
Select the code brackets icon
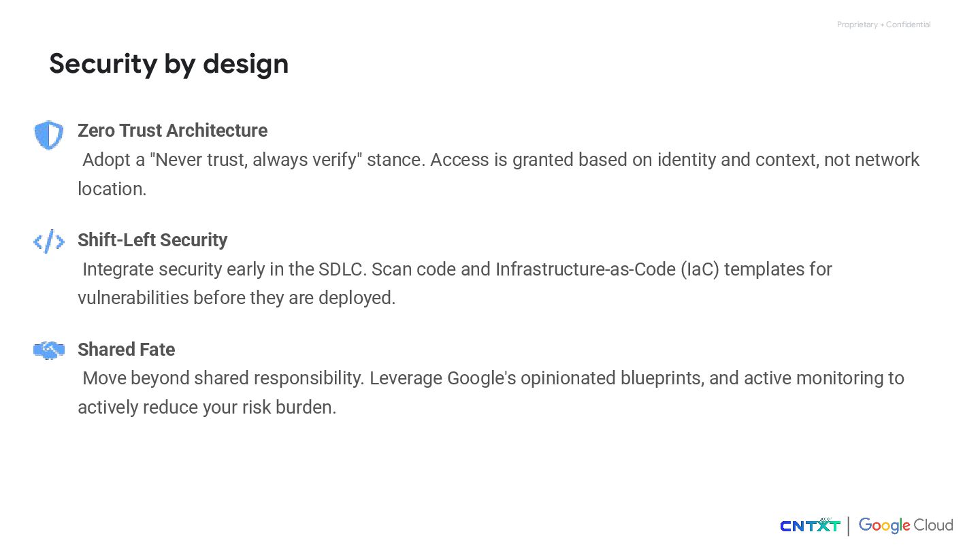pos(49,241)
